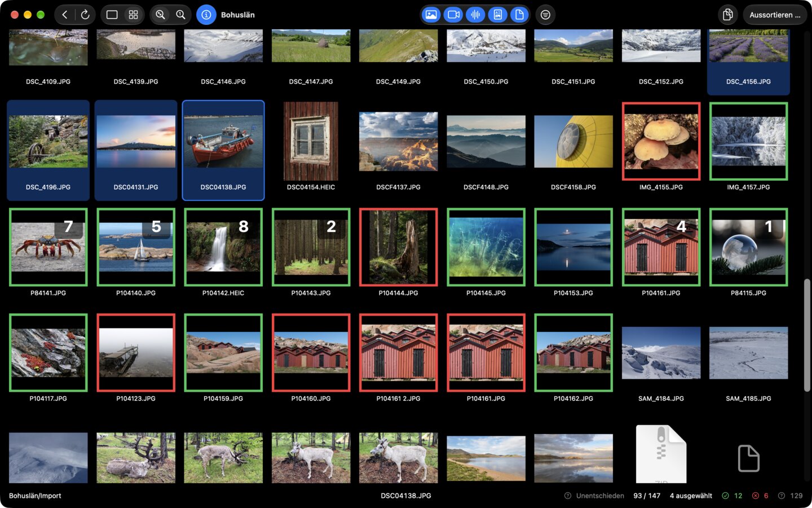
Task: Switch to single image view
Action: point(112,15)
